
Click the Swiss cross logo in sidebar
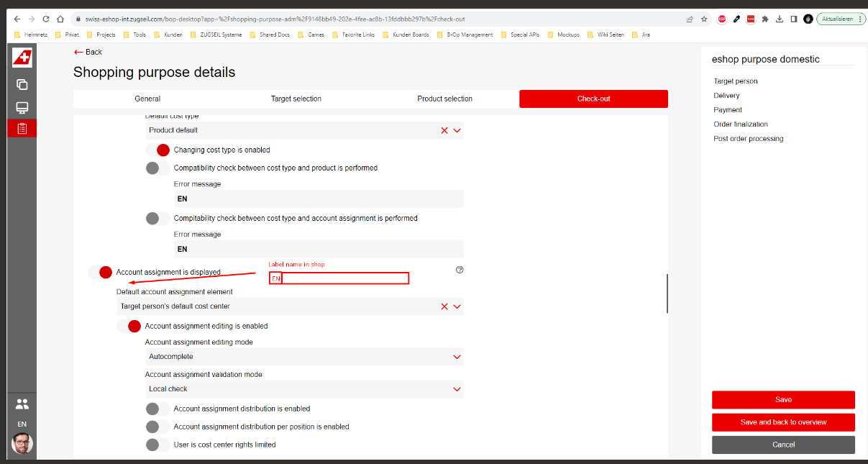click(22, 58)
